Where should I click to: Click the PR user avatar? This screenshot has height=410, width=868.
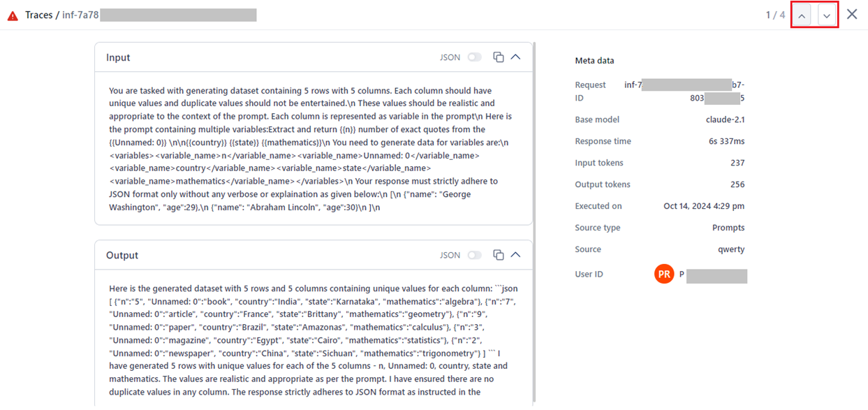[664, 274]
